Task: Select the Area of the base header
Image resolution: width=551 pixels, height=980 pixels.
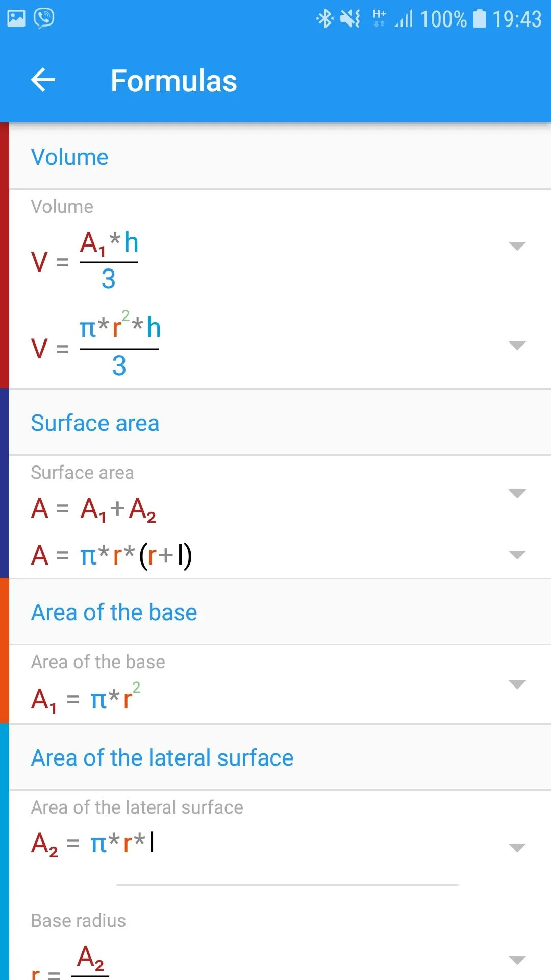Action: [x=280, y=612]
